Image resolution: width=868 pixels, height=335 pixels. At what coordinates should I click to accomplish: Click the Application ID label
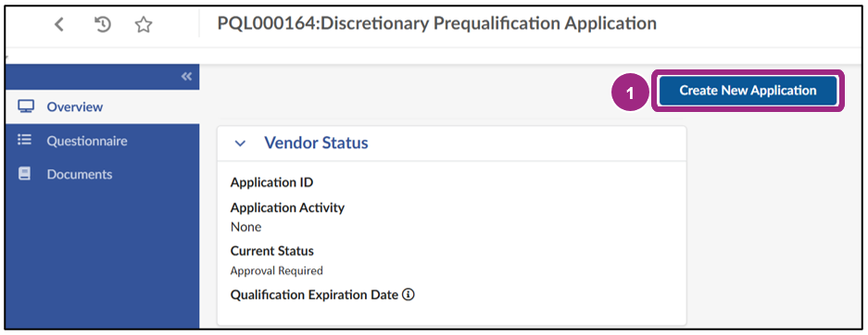[x=271, y=182]
